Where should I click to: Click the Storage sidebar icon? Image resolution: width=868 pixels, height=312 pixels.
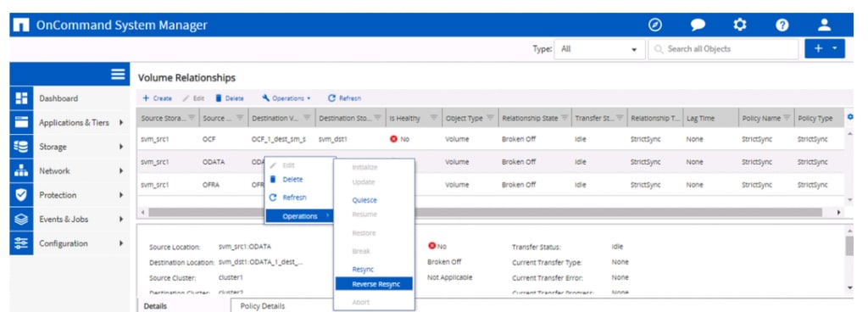click(x=21, y=147)
